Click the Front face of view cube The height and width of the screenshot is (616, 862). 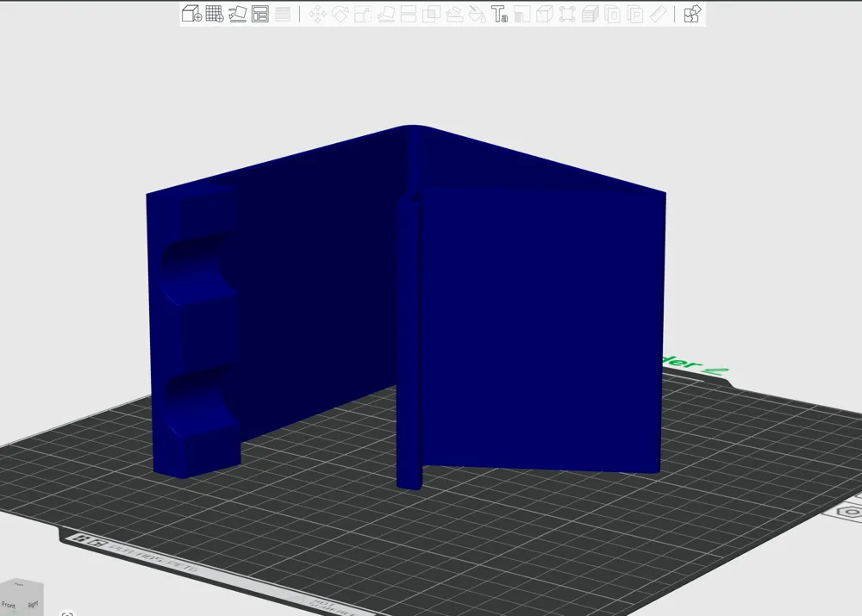(9, 605)
